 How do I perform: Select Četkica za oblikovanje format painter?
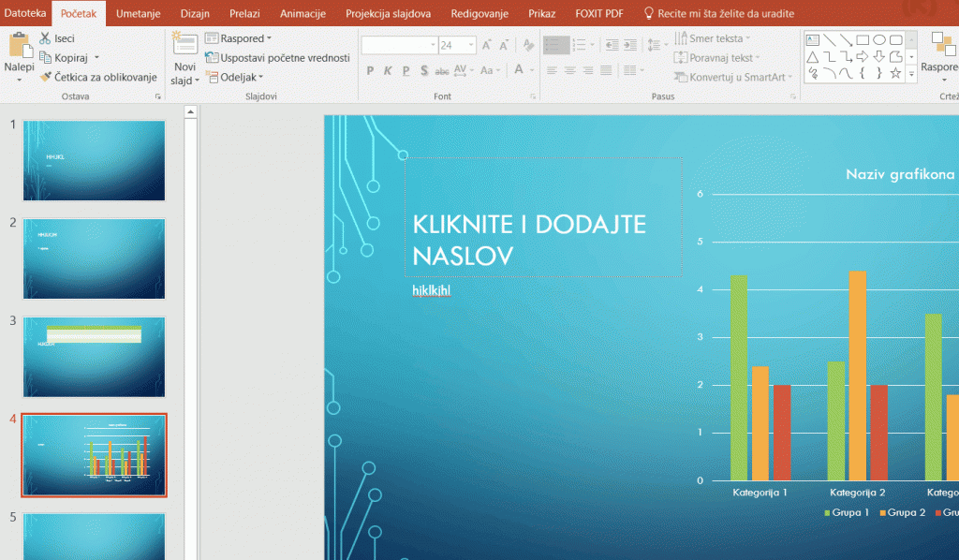click(x=97, y=77)
